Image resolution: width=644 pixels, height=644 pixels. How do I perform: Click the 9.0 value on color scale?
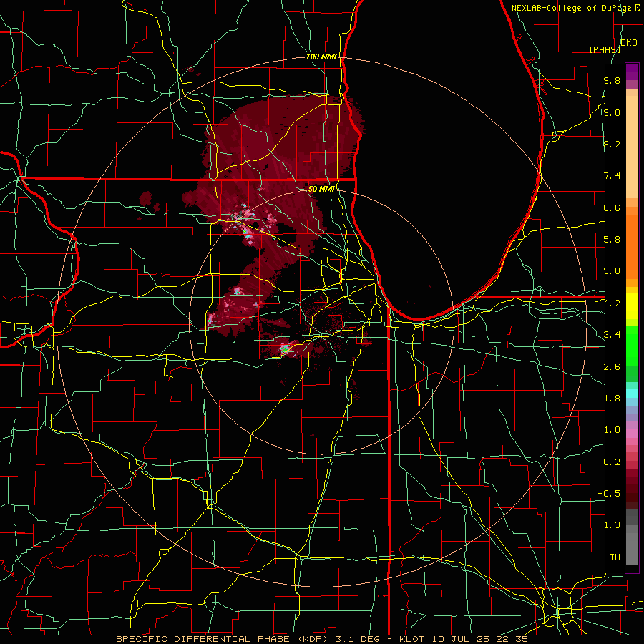pyautogui.click(x=612, y=113)
